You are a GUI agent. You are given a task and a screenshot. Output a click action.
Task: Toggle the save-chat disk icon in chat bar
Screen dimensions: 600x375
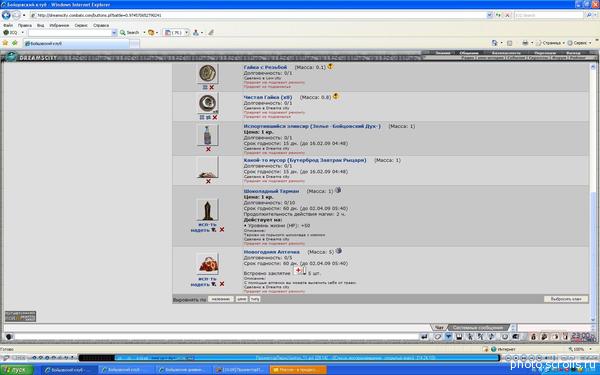[x=459, y=337]
